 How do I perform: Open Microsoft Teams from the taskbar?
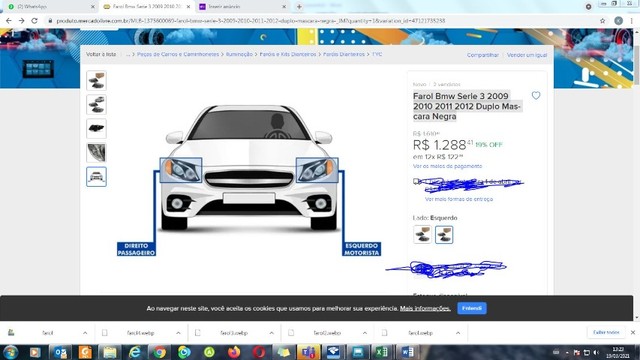point(309,352)
